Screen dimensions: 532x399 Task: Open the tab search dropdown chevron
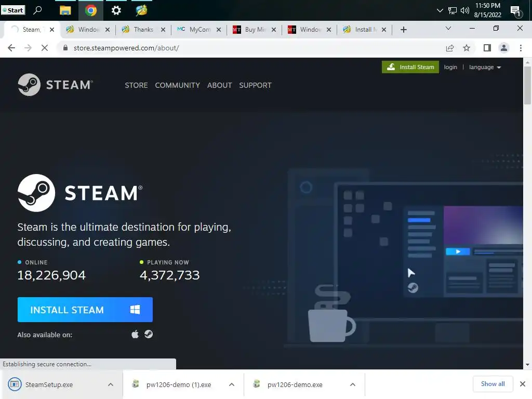coord(448,28)
